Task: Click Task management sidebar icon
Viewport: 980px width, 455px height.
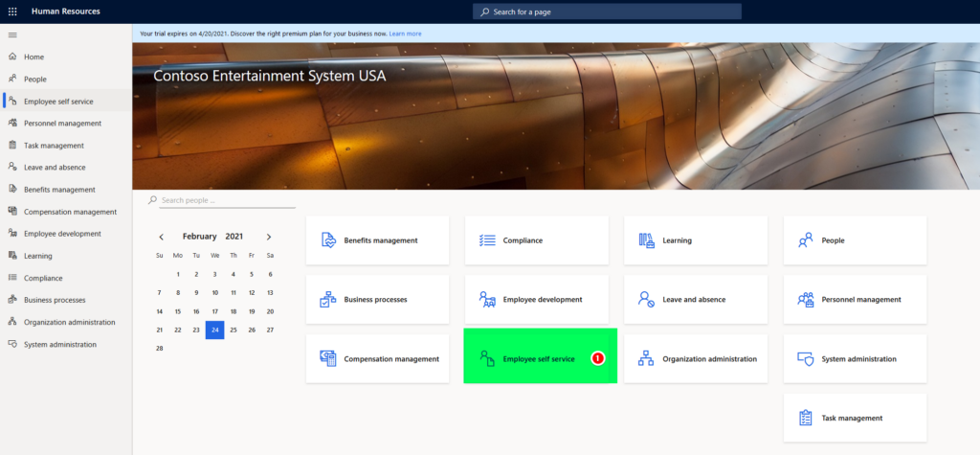Action: [x=11, y=146]
